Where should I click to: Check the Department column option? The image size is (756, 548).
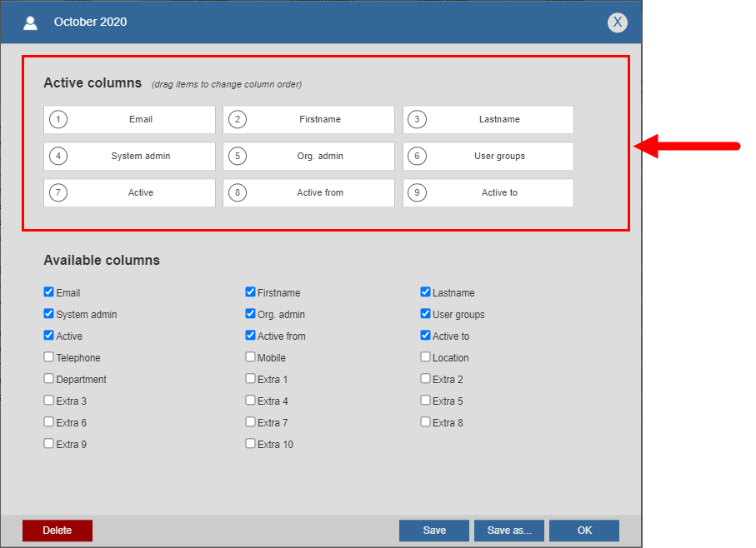click(x=48, y=378)
